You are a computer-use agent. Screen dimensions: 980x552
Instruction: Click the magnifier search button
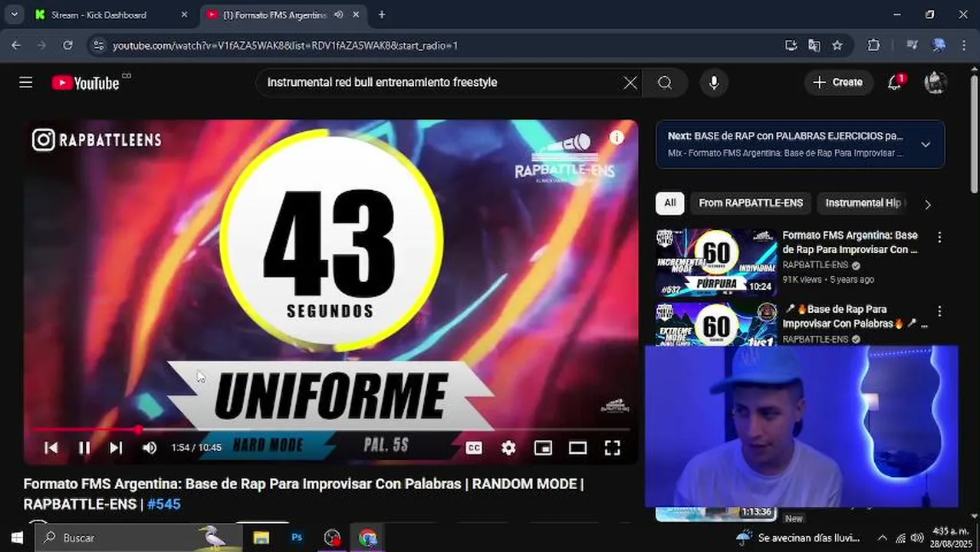click(x=665, y=83)
